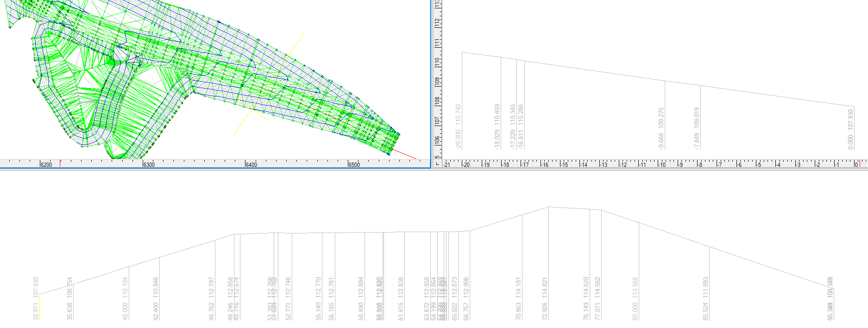
Task: Select the 85.524 111.693 profile label
Action: tap(705, 299)
